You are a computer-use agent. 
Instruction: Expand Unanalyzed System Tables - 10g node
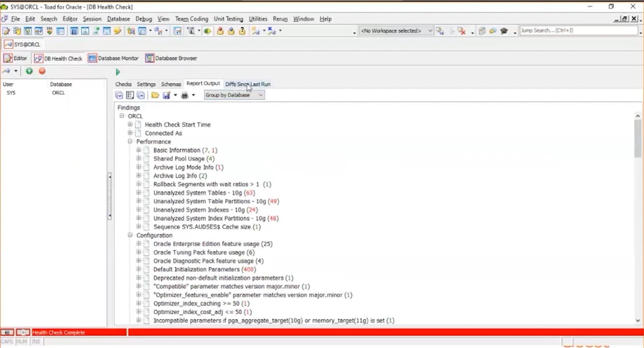139,192
